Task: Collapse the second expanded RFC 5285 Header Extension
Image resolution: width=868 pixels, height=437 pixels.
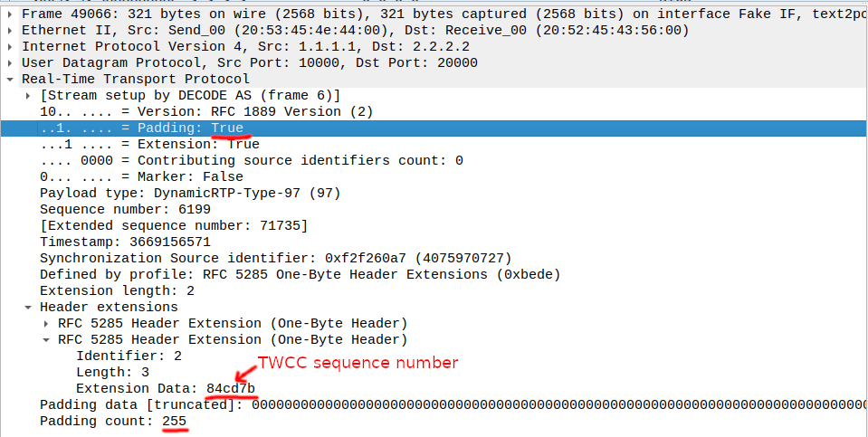Action: point(47,339)
